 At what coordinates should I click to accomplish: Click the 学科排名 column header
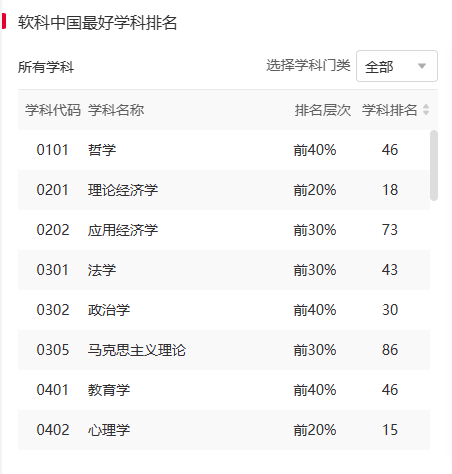pyautogui.click(x=390, y=110)
